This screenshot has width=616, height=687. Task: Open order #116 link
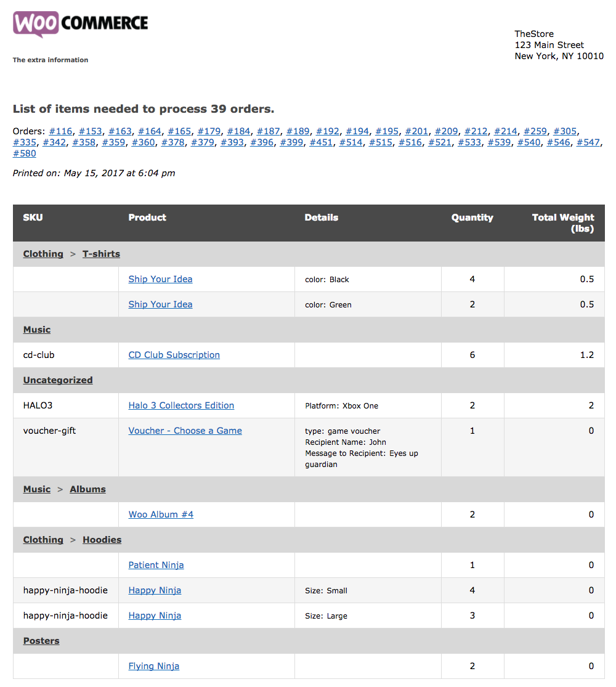click(60, 131)
